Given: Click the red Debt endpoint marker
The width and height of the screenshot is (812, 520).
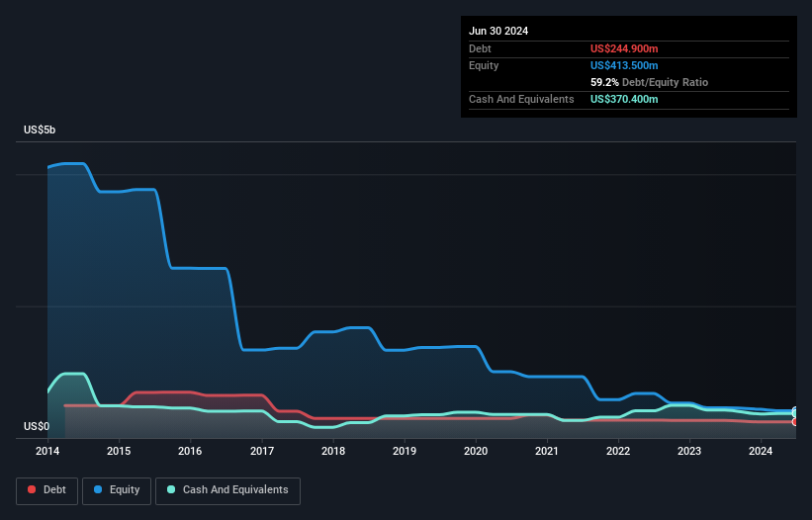Looking at the screenshot, I should (x=795, y=422).
